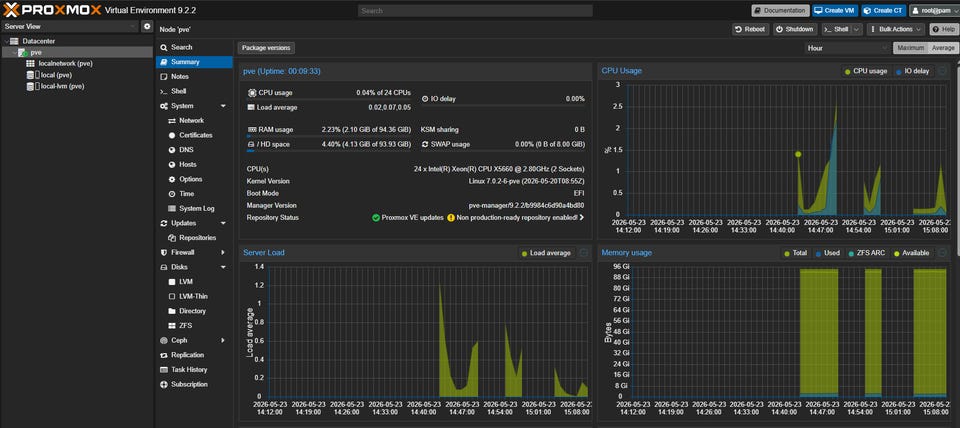960x428 pixels.
Task: Click the Shutdown button
Action: click(x=795, y=29)
